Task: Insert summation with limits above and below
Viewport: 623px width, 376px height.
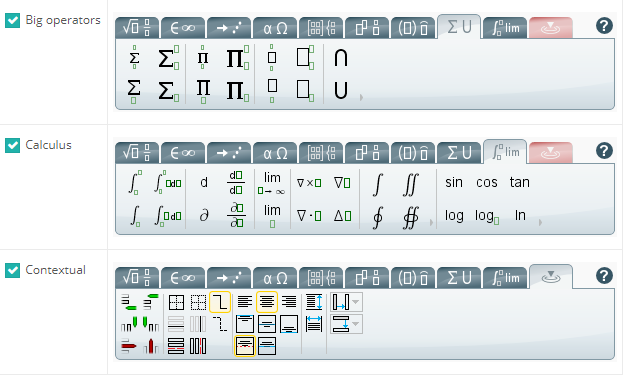Action: click(x=134, y=58)
